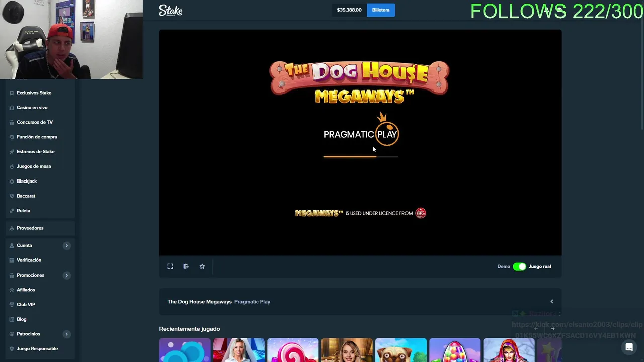
Task: Open candy egg game thumbnail
Action: click(x=455, y=350)
